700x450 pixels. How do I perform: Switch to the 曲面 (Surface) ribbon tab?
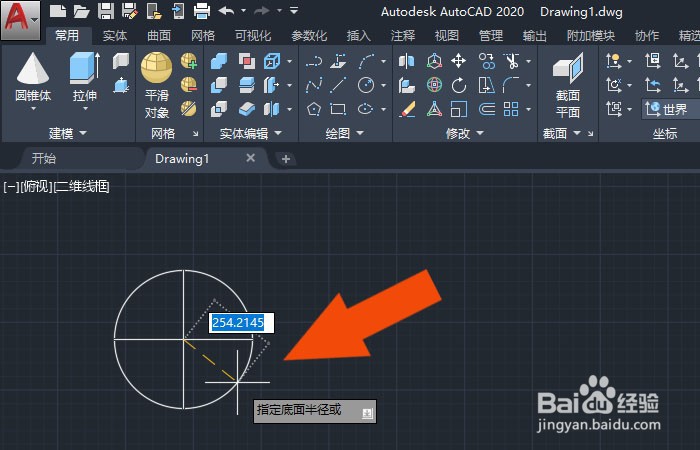159,36
